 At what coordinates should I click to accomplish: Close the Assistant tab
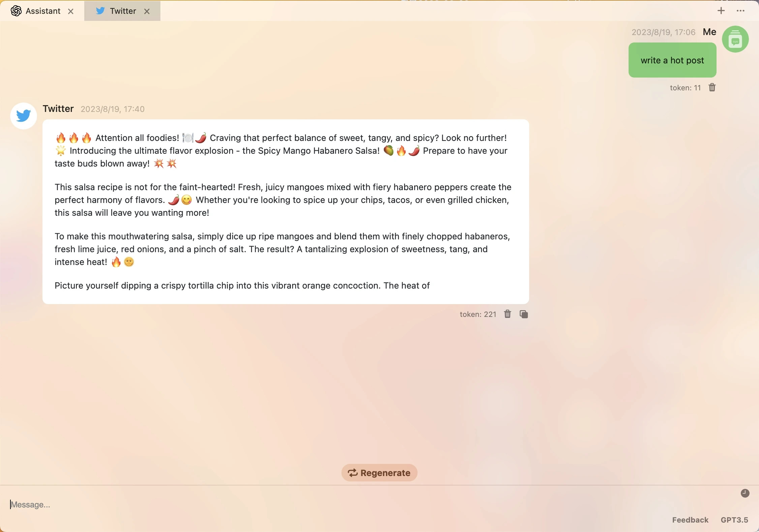click(71, 11)
